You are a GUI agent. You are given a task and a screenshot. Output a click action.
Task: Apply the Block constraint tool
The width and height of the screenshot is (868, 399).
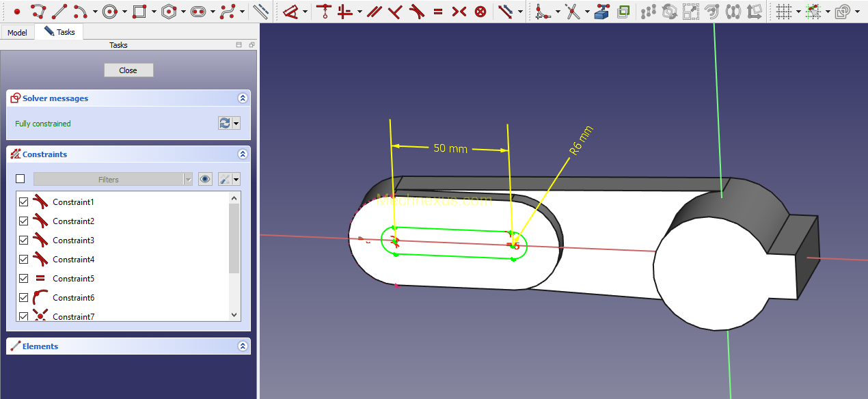tap(480, 12)
